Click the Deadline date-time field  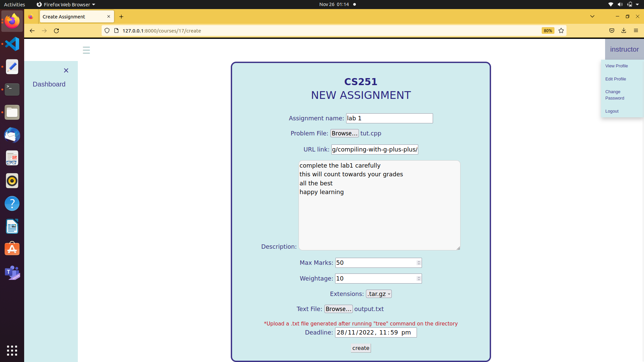(x=376, y=333)
